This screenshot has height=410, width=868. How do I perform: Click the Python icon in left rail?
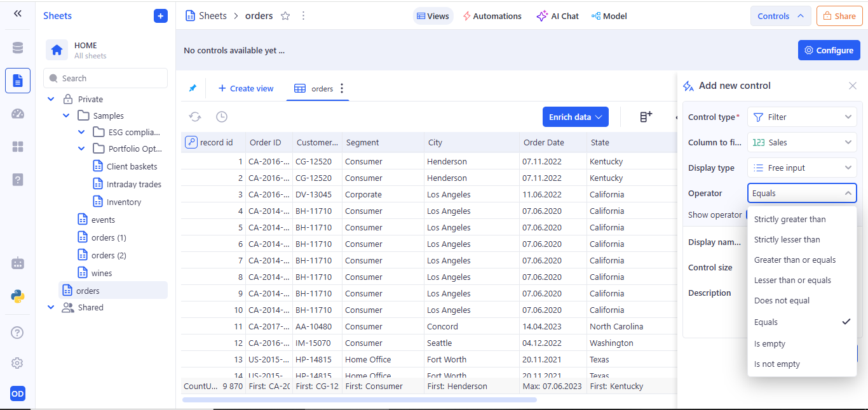pyautogui.click(x=18, y=296)
